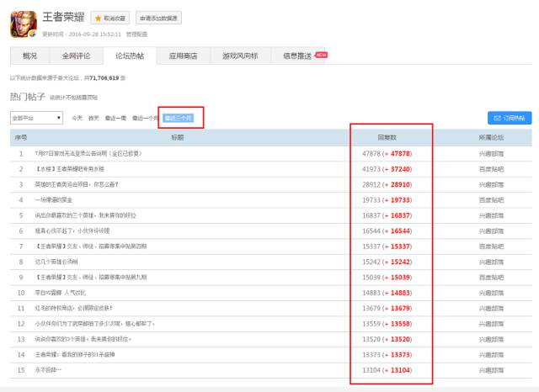Click the 71,706,619 total count text
Viewport: 539px width, 392px height.
coord(104,78)
